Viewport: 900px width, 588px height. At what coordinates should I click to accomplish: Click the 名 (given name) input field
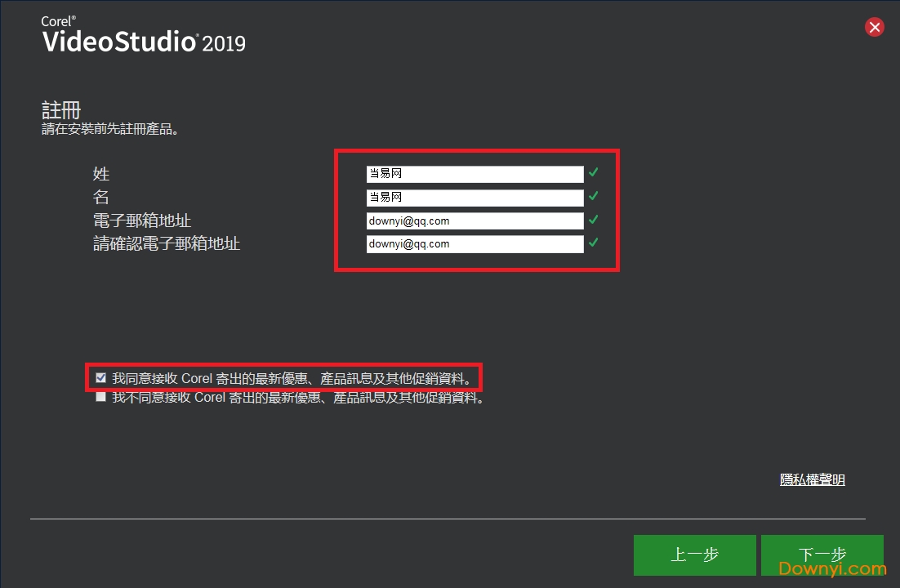(475, 198)
